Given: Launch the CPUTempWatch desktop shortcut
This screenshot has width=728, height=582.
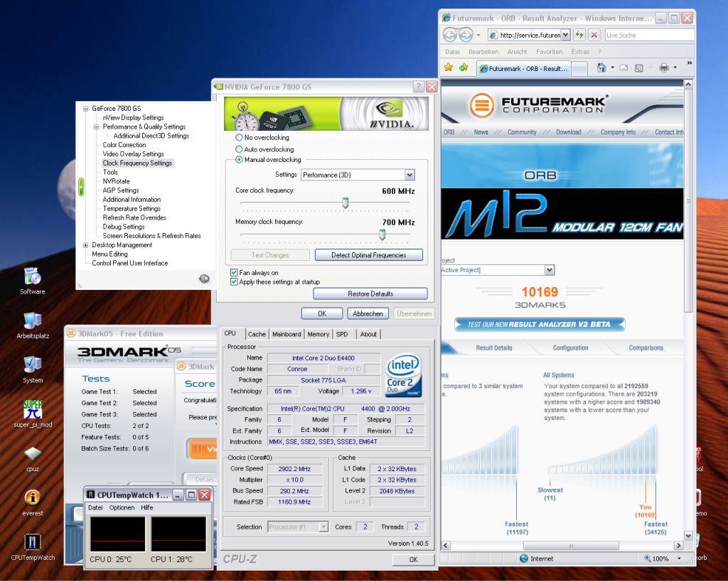Looking at the screenshot, I should pos(33,542).
